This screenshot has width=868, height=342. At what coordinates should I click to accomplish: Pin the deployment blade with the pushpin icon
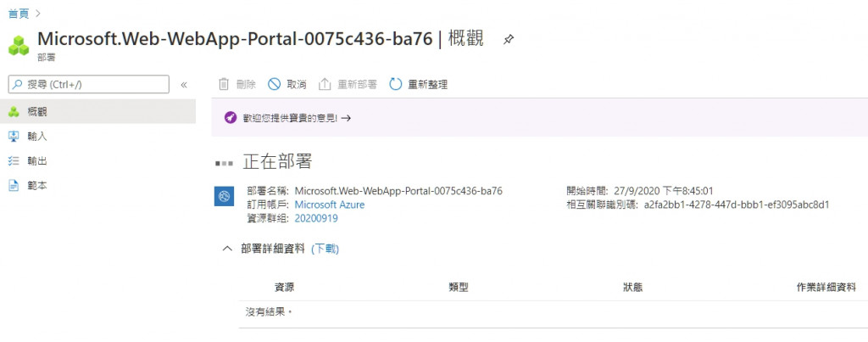[509, 40]
